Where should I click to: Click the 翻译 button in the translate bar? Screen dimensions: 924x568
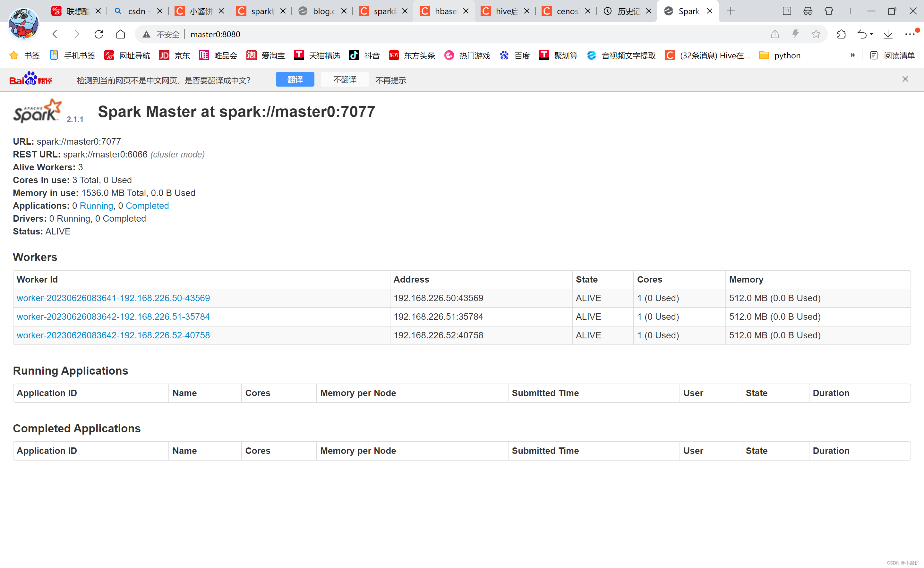tap(295, 79)
